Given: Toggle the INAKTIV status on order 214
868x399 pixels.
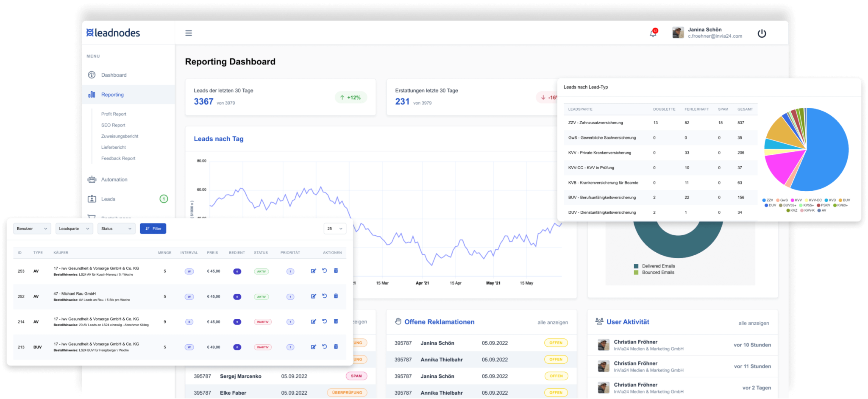Looking at the screenshot, I should coord(263,321).
